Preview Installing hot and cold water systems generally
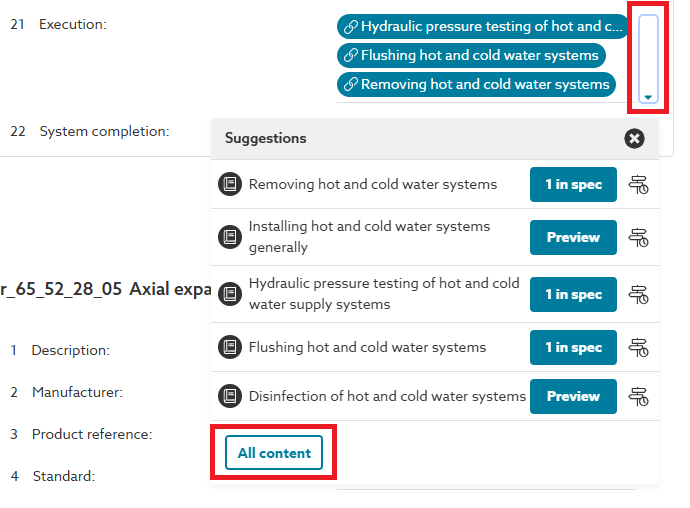The image size is (690, 508). 573,237
